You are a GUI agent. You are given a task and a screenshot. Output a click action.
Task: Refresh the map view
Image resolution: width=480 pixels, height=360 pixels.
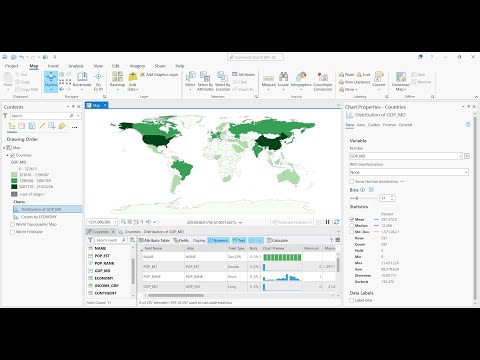pos(336,222)
